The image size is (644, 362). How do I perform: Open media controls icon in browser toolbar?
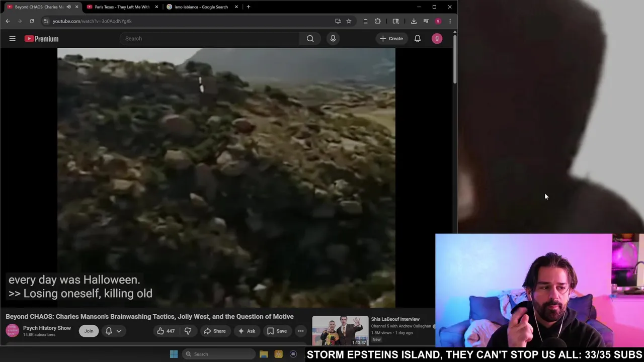[x=426, y=21]
